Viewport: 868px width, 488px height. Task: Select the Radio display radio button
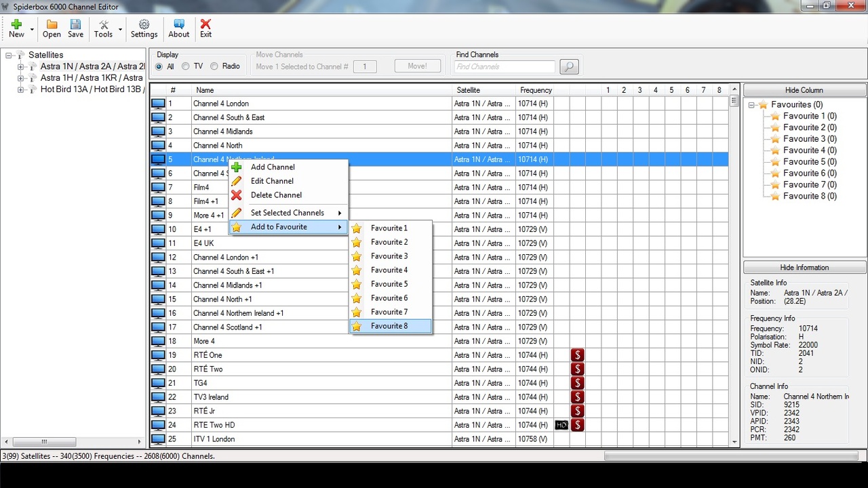click(214, 66)
